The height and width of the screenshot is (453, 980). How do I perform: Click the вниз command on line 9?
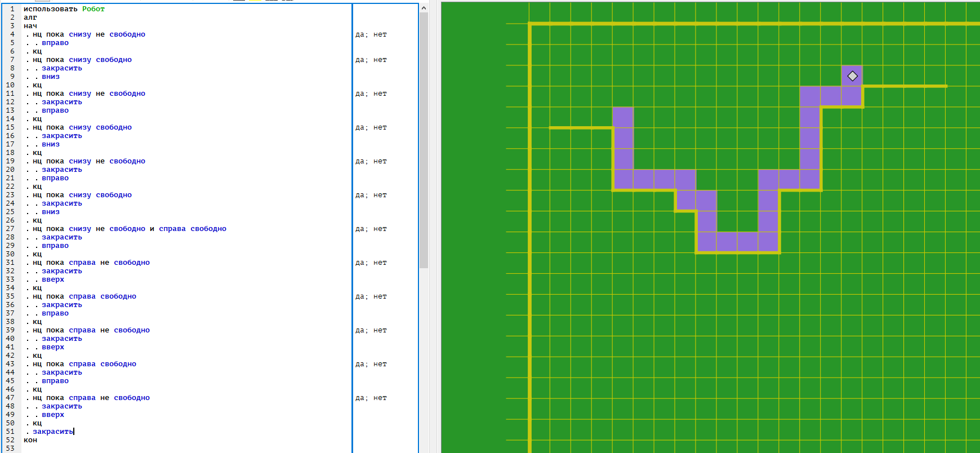pyautogui.click(x=50, y=77)
